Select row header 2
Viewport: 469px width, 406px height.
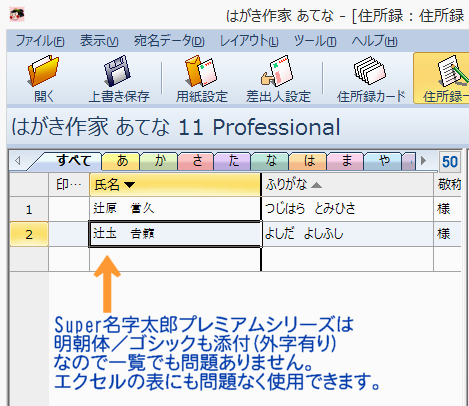(x=29, y=234)
